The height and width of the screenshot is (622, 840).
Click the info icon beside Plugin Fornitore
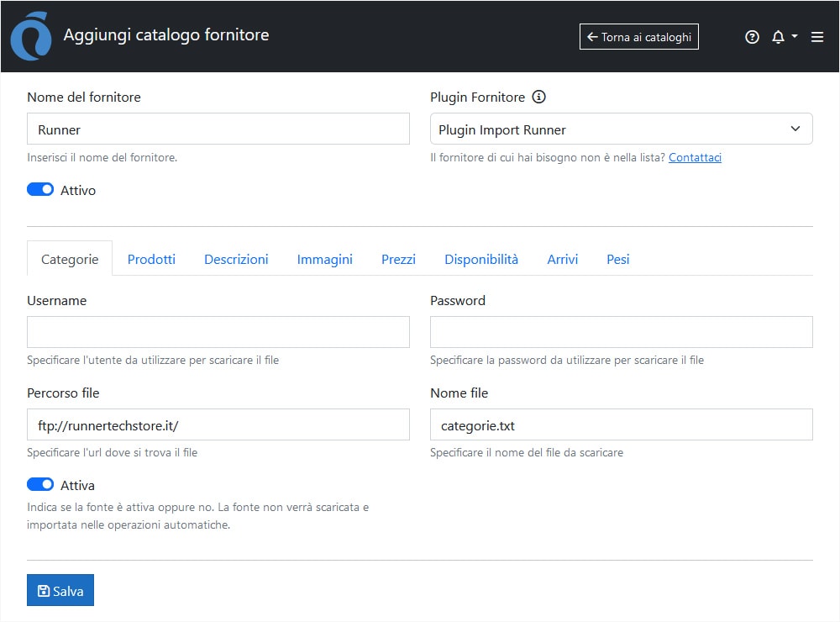(539, 97)
